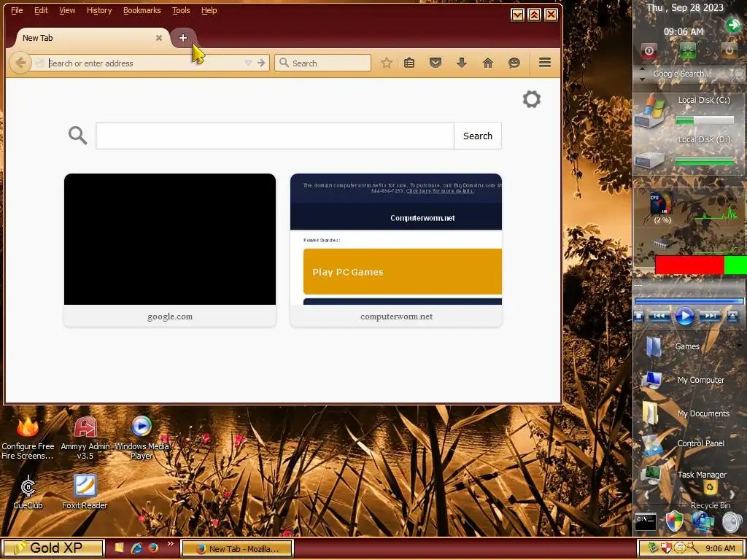
Task: Open the View menu
Action: 67,10
